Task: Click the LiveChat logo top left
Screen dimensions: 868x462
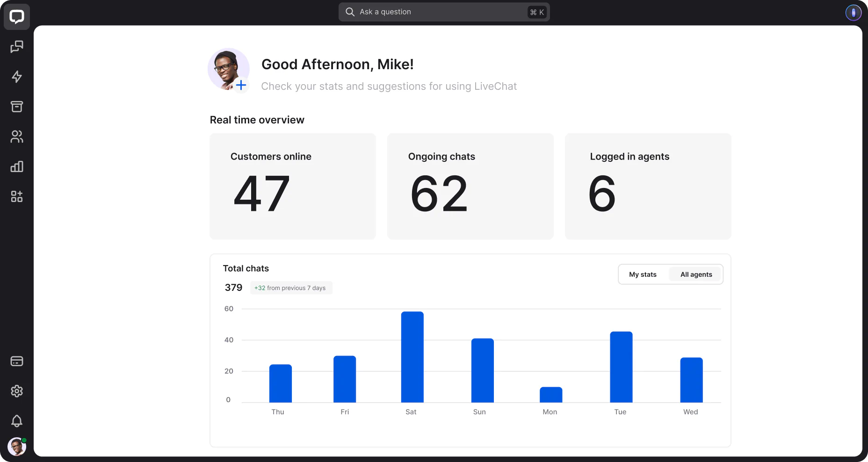Action: [17, 17]
